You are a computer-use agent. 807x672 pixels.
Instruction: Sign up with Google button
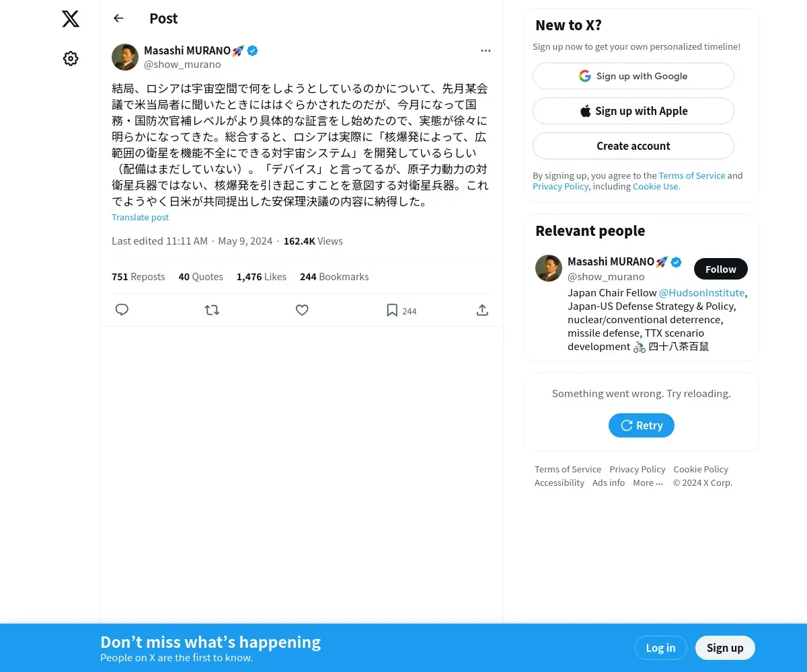point(633,76)
